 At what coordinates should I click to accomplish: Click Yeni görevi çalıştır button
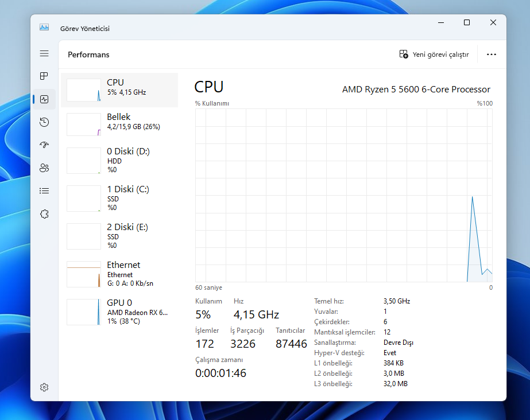coord(434,55)
